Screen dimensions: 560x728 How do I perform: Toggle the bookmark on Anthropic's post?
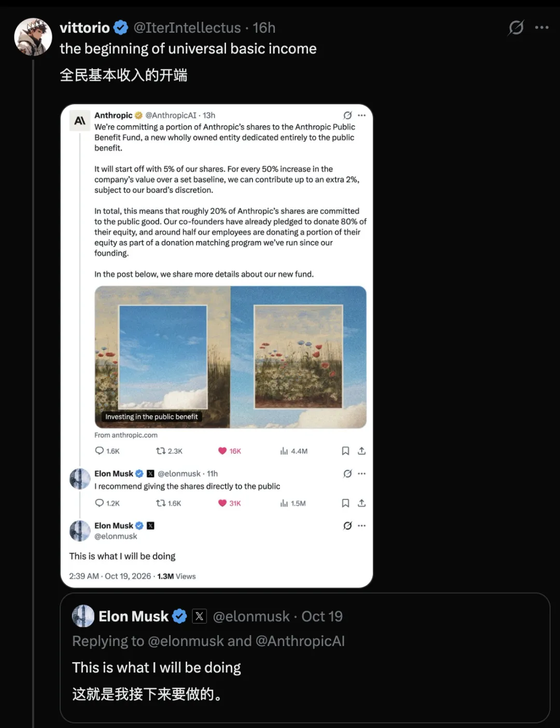[x=345, y=451]
